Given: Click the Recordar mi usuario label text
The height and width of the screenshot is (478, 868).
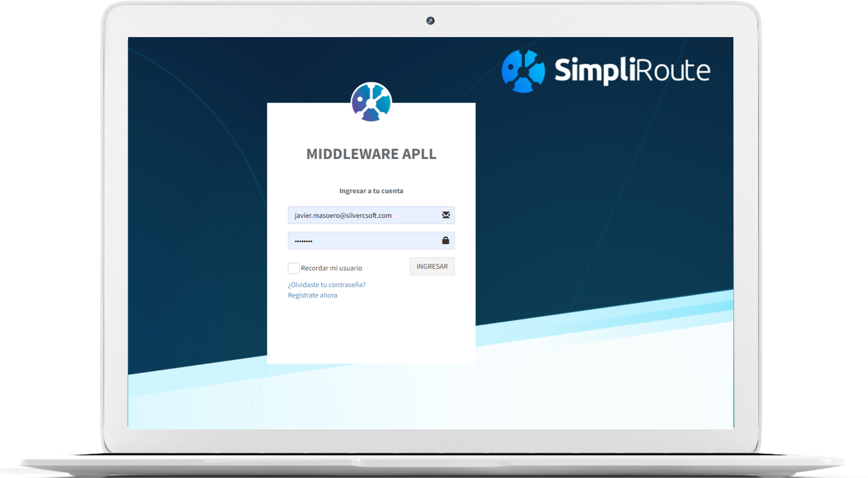Looking at the screenshot, I should 331,268.
